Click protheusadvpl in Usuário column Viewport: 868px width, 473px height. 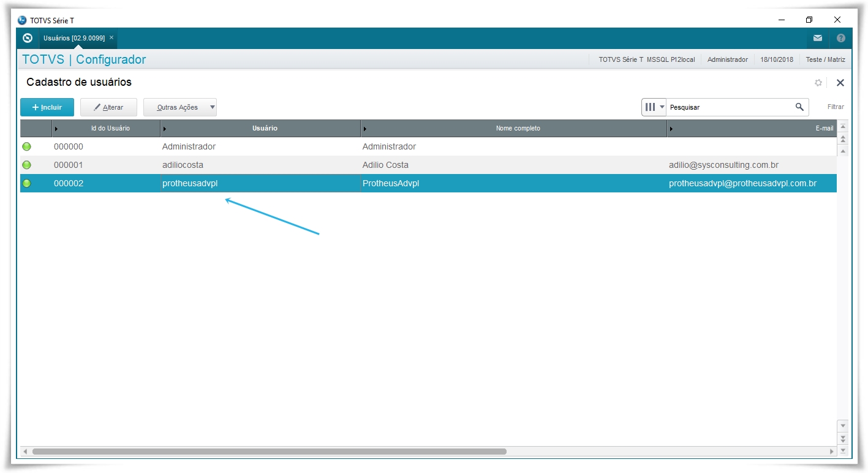[190, 183]
